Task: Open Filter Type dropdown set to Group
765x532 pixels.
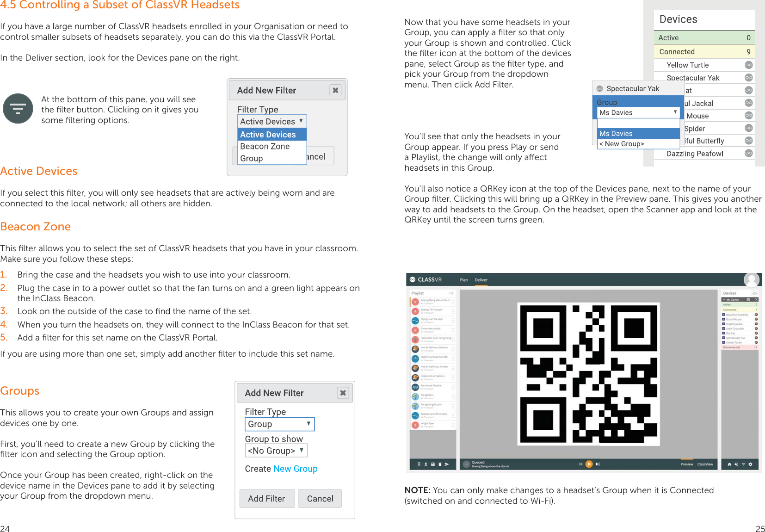Action: 279,424
